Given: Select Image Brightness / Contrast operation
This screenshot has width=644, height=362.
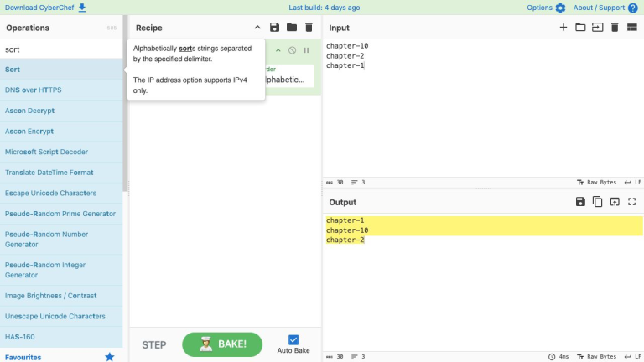Looking at the screenshot, I should pos(61,296).
